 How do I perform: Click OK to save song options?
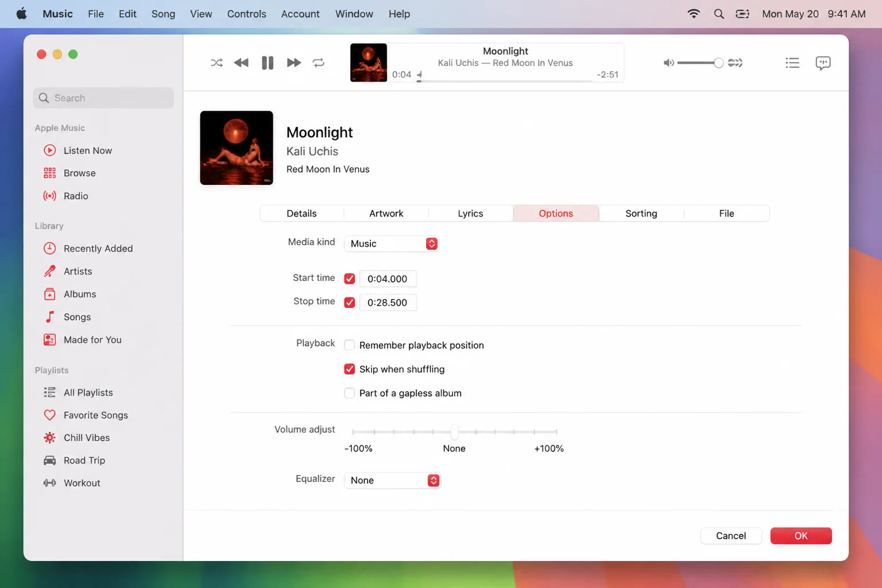coord(801,536)
